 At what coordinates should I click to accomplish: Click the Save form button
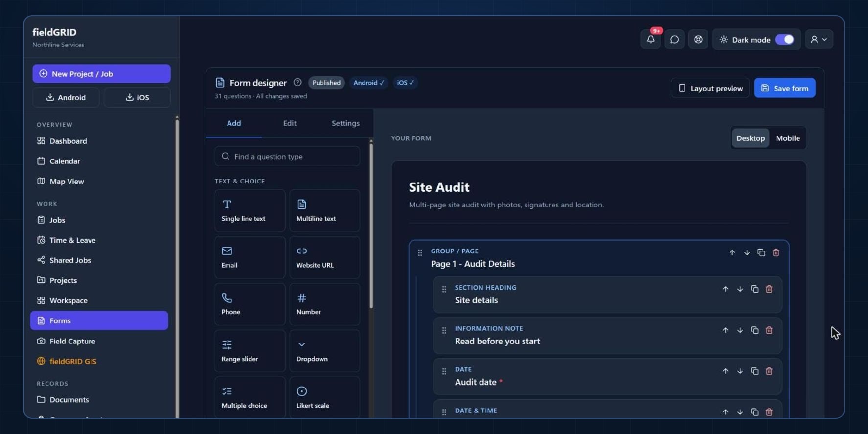point(784,88)
